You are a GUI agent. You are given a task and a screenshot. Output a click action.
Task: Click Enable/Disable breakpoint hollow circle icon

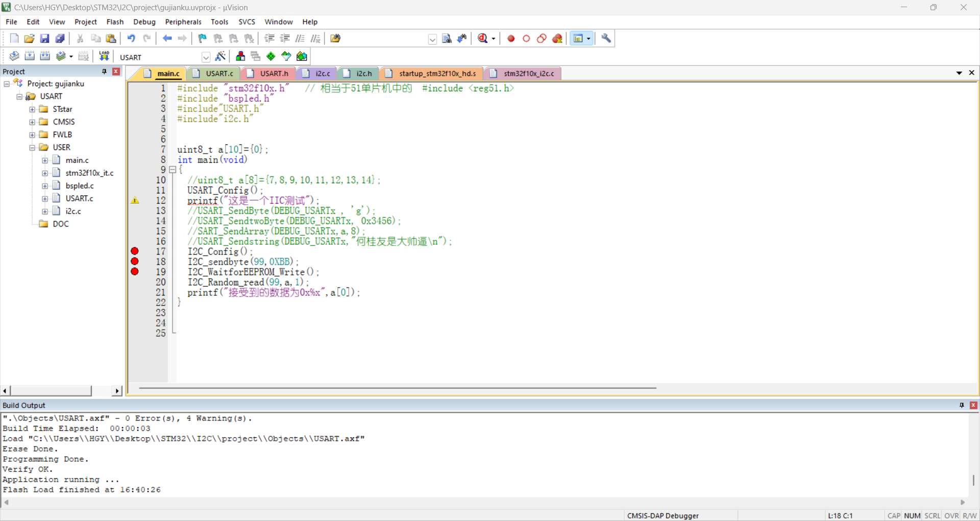526,38
